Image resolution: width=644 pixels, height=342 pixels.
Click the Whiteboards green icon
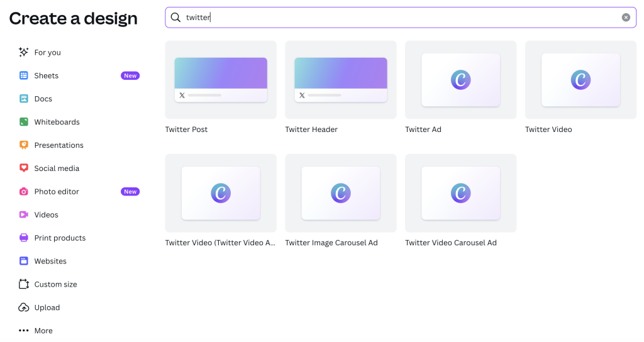click(24, 122)
